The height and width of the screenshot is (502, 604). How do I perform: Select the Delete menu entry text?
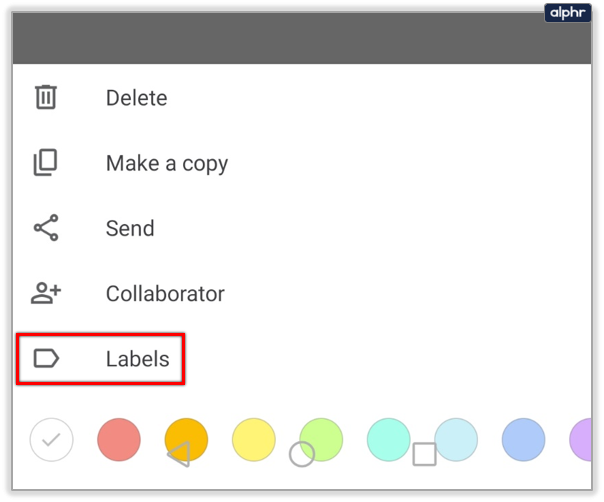coord(136,98)
